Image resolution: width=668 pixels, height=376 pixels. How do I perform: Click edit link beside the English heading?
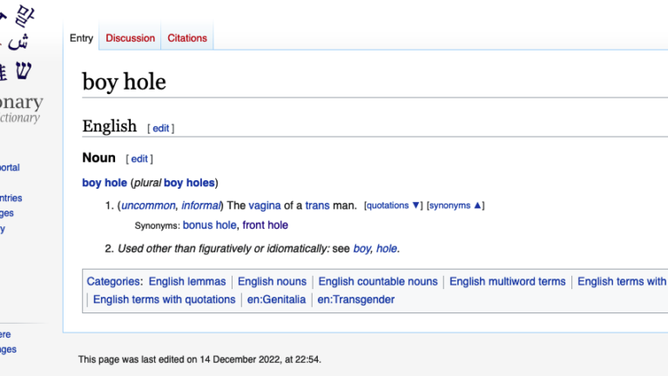161,128
